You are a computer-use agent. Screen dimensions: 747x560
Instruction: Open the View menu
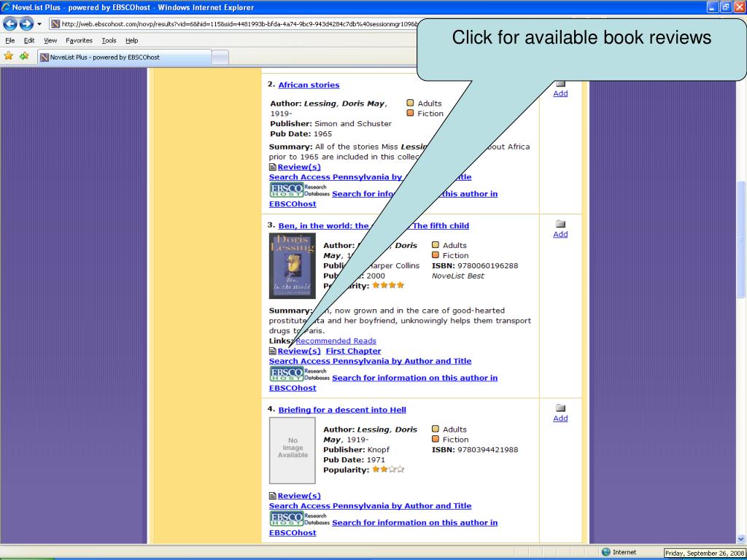[x=50, y=41]
